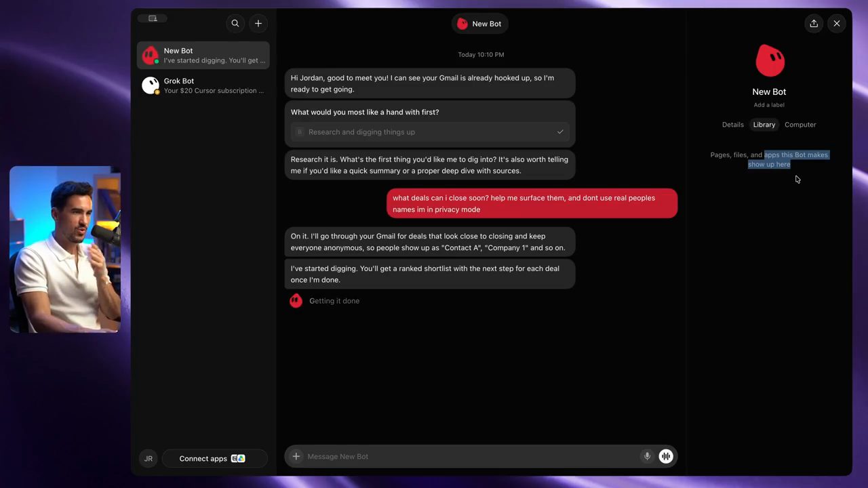The image size is (868, 488).
Task: Open the Computer tab
Action: (800, 125)
